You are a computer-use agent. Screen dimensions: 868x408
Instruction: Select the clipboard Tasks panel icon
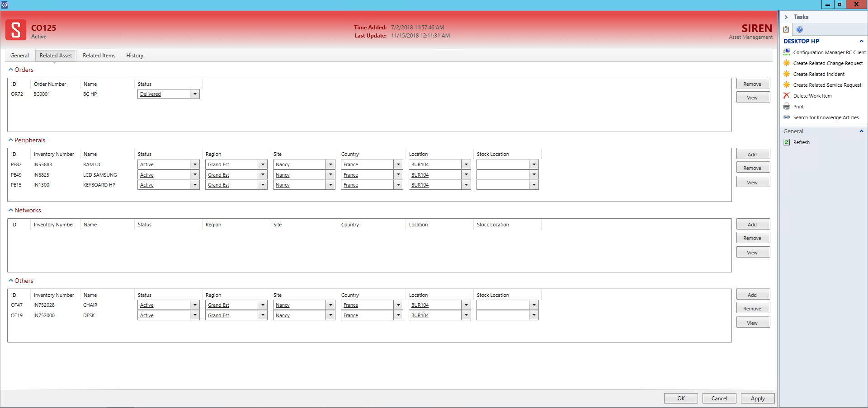(786, 29)
